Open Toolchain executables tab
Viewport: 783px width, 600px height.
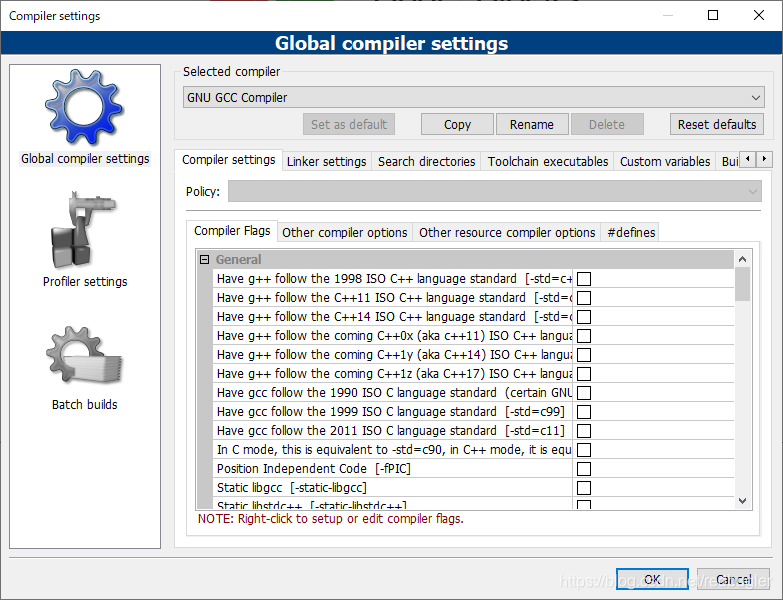pos(548,162)
